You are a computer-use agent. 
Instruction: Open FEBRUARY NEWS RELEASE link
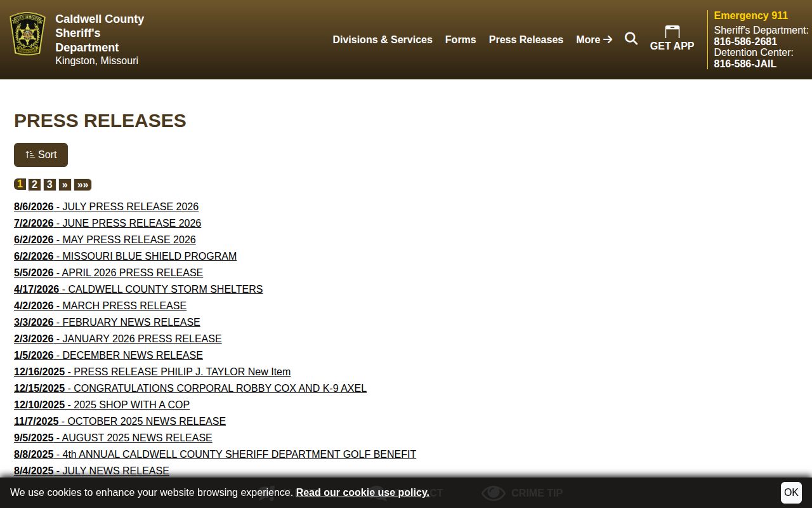click(x=107, y=322)
